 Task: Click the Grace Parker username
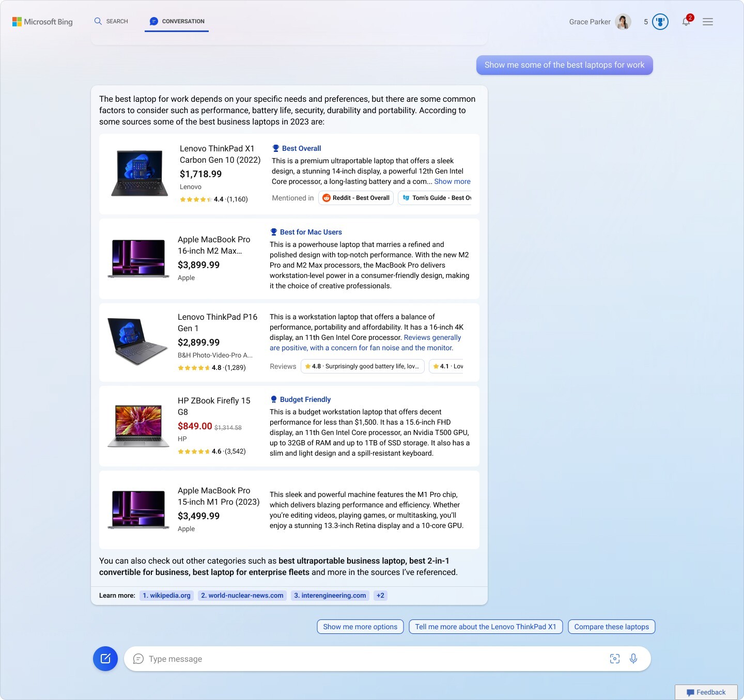[x=590, y=22]
